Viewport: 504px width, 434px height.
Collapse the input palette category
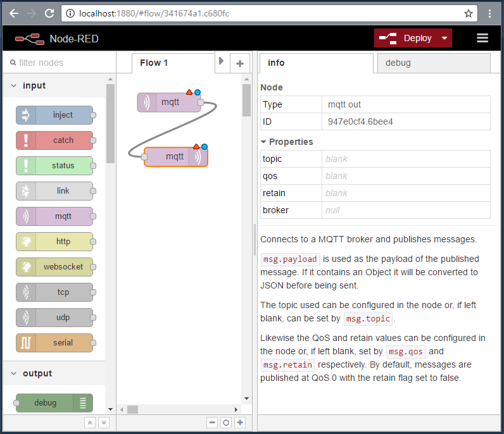[14, 85]
